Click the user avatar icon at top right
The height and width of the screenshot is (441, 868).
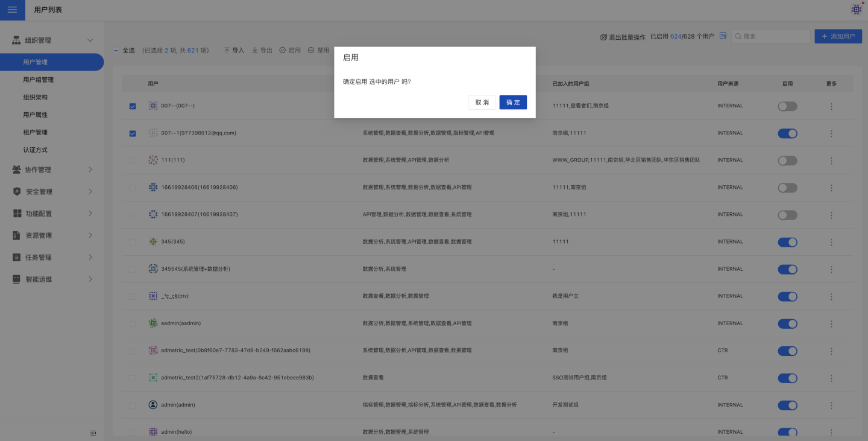coord(856,10)
